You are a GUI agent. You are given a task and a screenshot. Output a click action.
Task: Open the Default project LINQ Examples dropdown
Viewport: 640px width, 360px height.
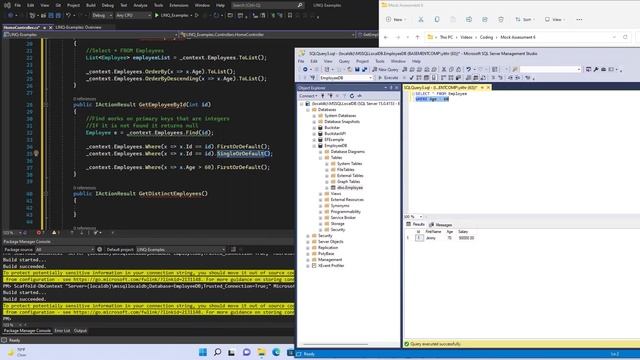181,249
